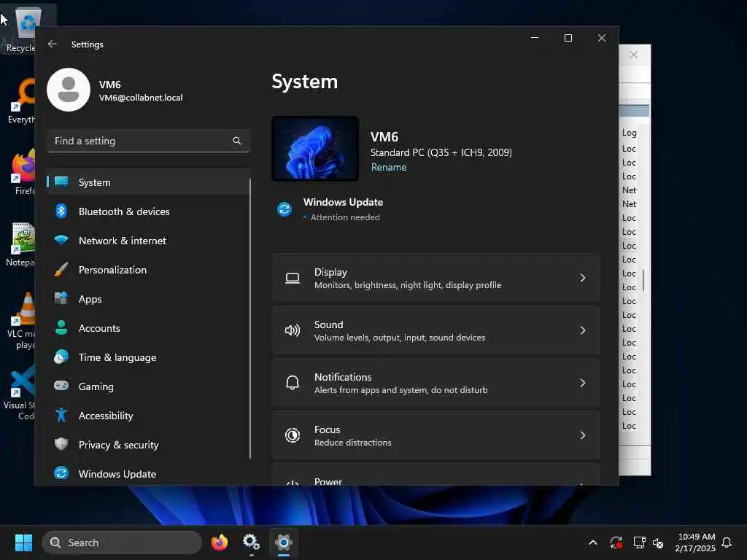Screen dimensions: 747x560
Task: Click the Log entry in background window
Action: pos(629,133)
